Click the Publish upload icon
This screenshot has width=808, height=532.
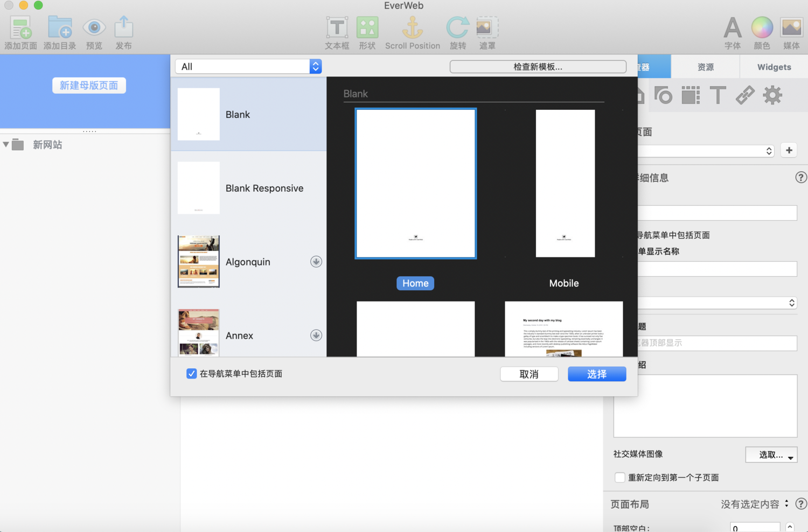tap(124, 27)
